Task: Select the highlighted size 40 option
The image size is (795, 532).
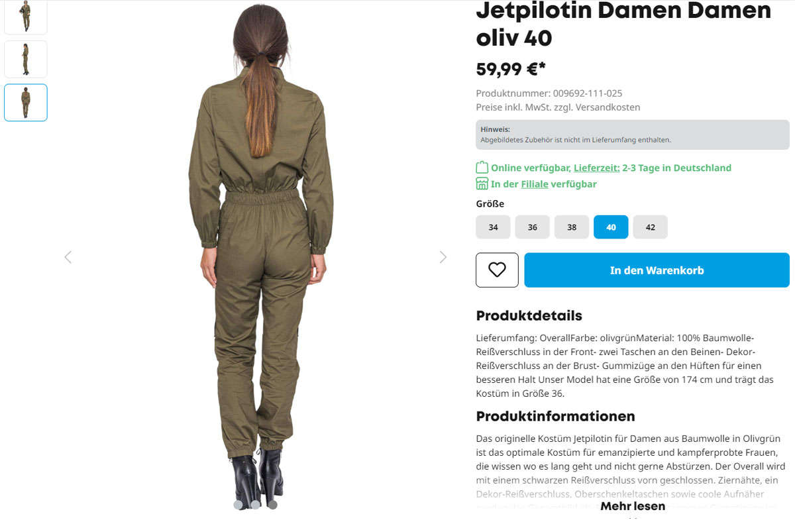Action: click(611, 227)
